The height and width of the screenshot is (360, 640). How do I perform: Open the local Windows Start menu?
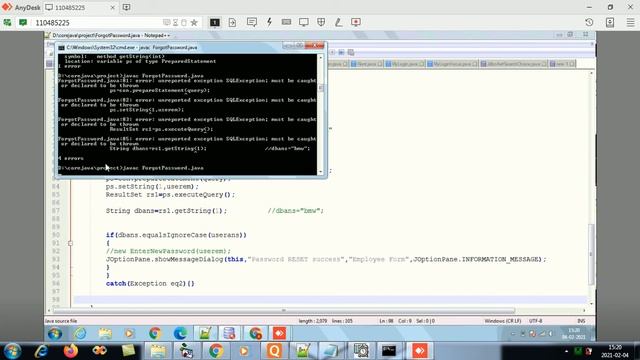(x=12, y=351)
